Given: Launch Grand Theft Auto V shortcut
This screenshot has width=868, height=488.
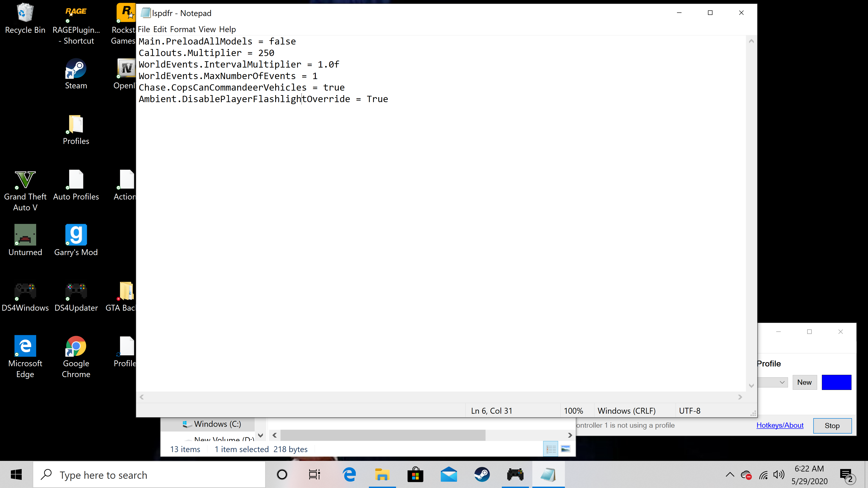Looking at the screenshot, I should coord(25,180).
